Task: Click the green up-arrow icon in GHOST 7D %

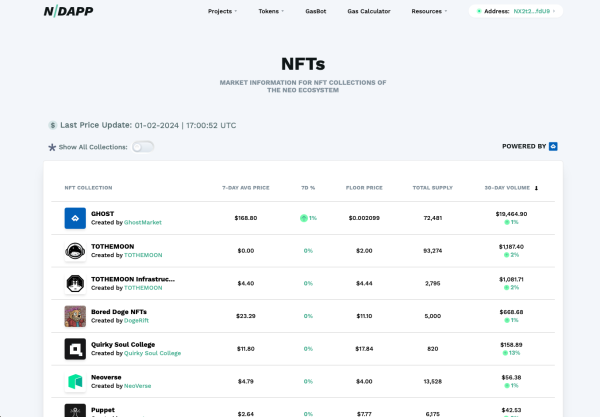Action: click(304, 218)
